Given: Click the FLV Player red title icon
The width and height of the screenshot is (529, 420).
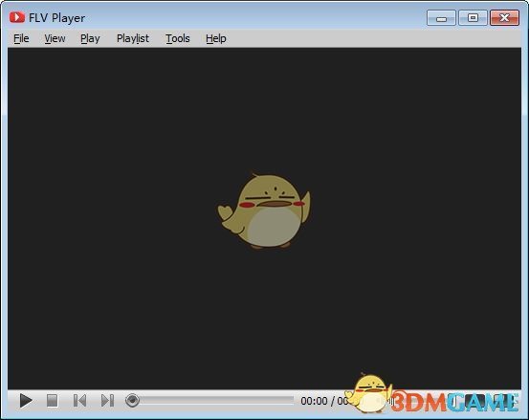Looking at the screenshot, I should click(17, 17).
